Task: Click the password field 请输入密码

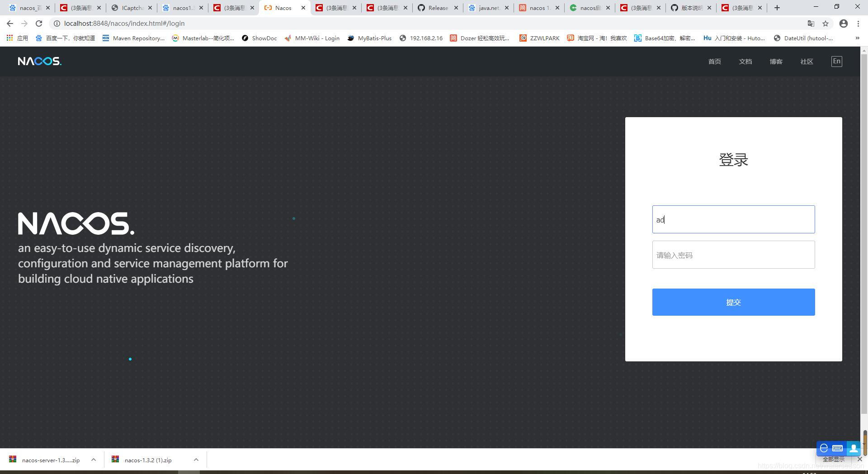Action: click(733, 255)
